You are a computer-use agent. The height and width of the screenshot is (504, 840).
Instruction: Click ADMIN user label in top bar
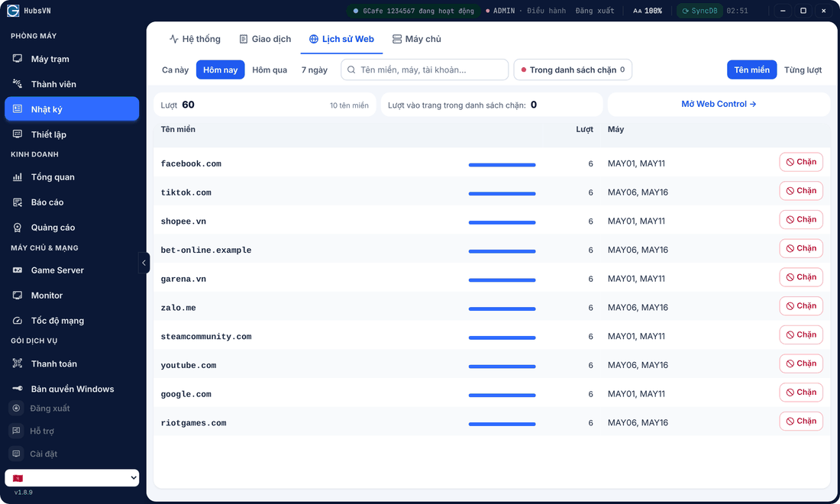pos(503,11)
